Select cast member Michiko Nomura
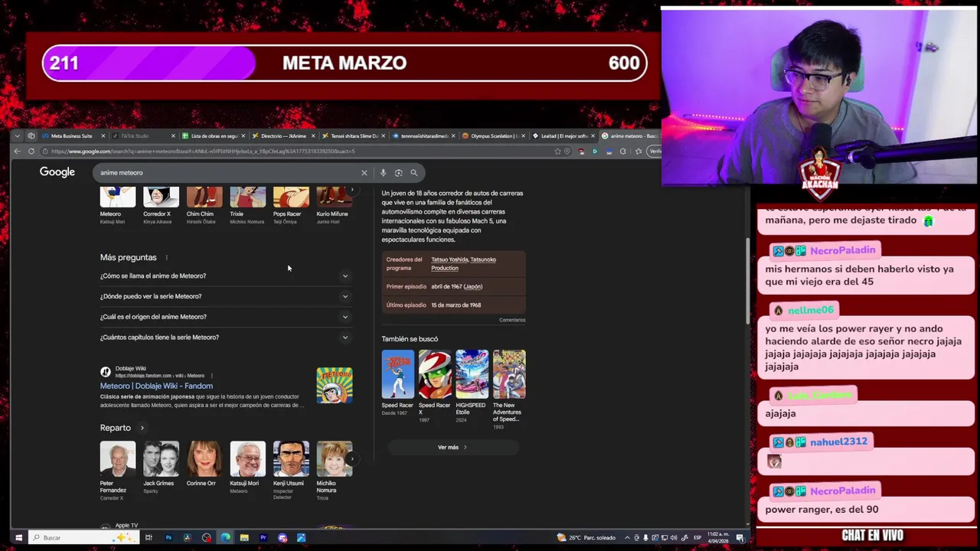 pyautogui.click(x=334, y=471)
